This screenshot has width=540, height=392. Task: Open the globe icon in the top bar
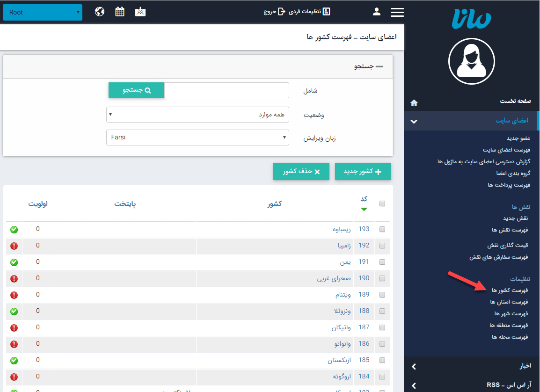[x=99, y=12]
